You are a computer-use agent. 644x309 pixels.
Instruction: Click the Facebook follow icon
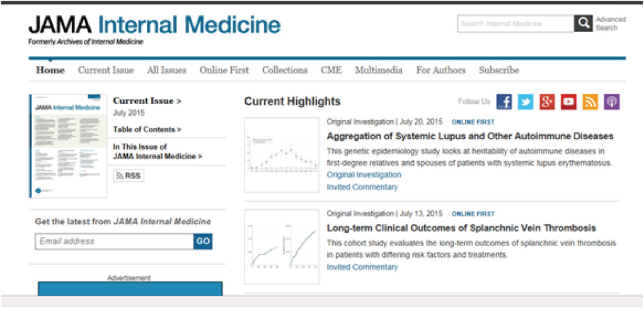504,102
